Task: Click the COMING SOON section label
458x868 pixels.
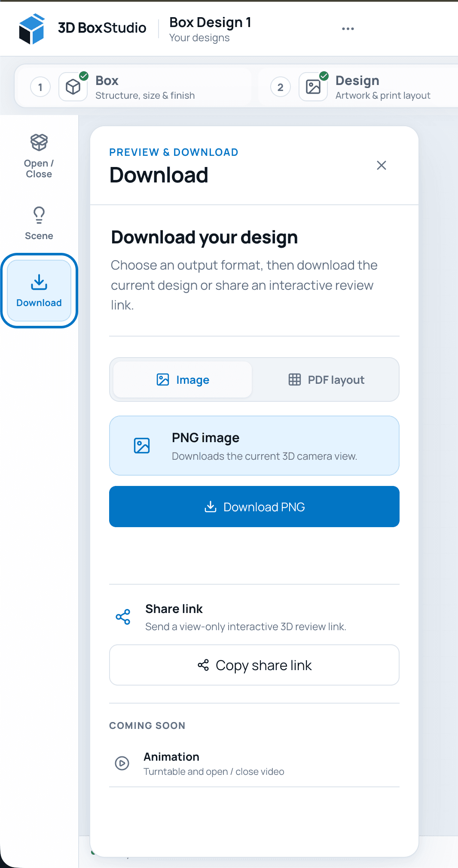Action: 147,725
